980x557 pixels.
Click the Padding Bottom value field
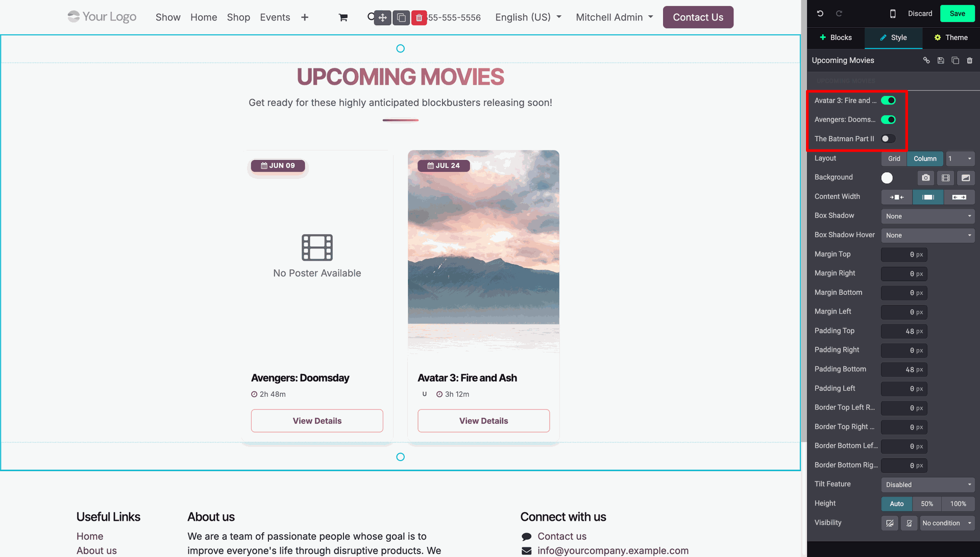pos(904,370)
